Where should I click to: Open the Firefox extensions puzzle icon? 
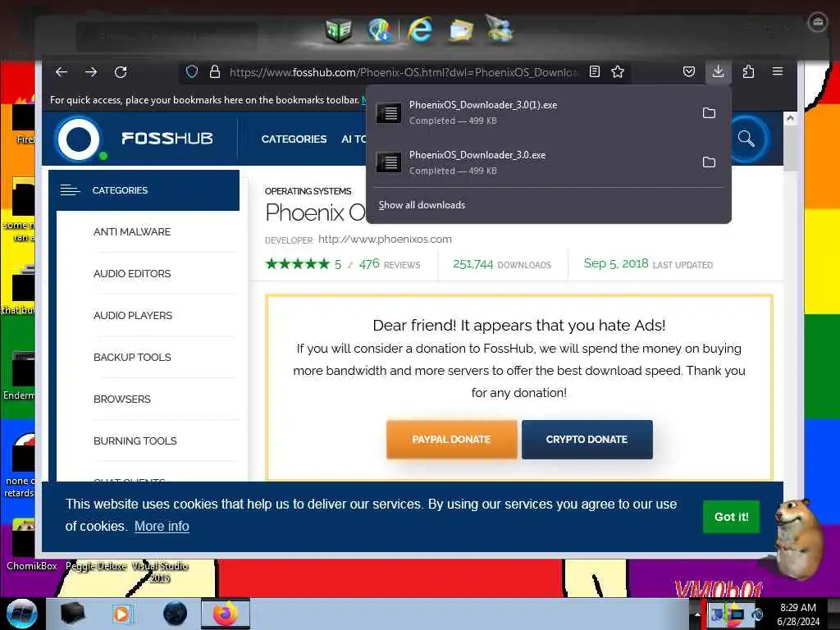(x=748, y=72)
